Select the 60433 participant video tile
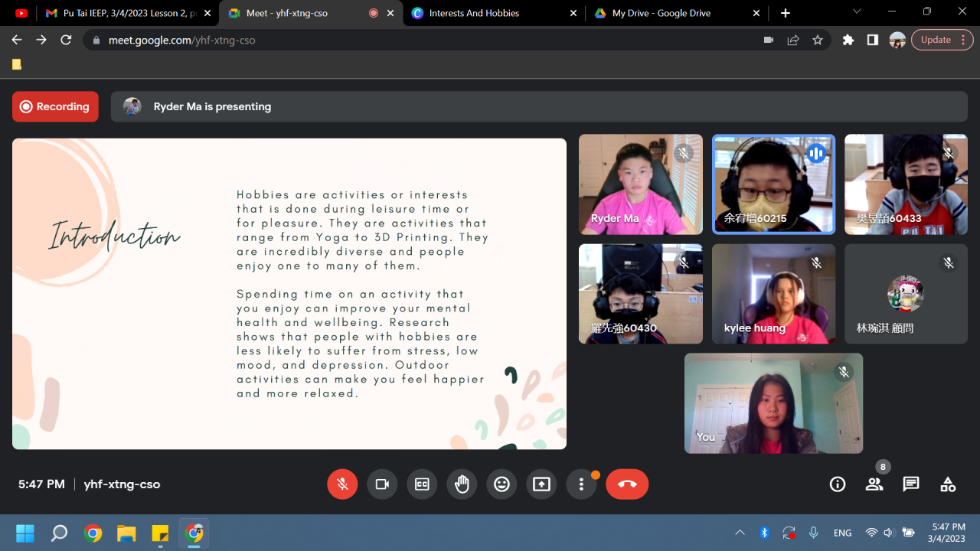Viewport: 980px width, 551px height. click(x=906, y=184)
